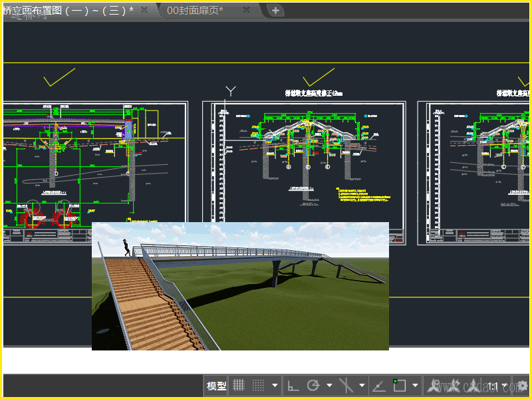
Task: Click object snap tracking icon
Action: click(x=379, y=386)
